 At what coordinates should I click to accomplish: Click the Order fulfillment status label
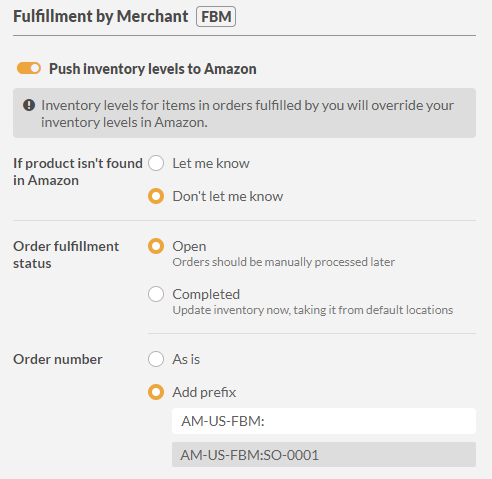(x=66, y=255)
